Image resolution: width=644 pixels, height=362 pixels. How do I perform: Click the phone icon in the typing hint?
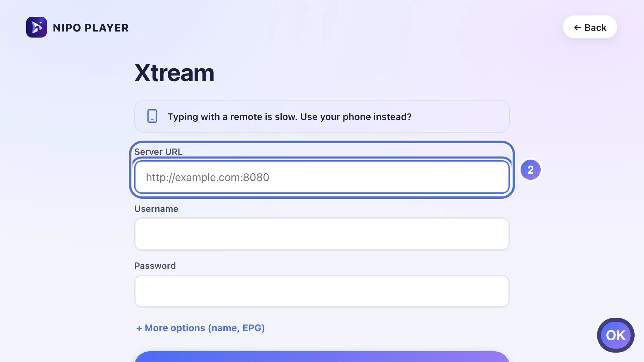click(152, 116)
